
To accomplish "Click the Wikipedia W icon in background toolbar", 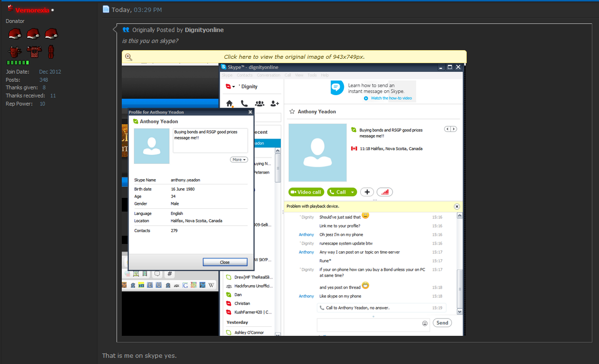I will [211, 285].
